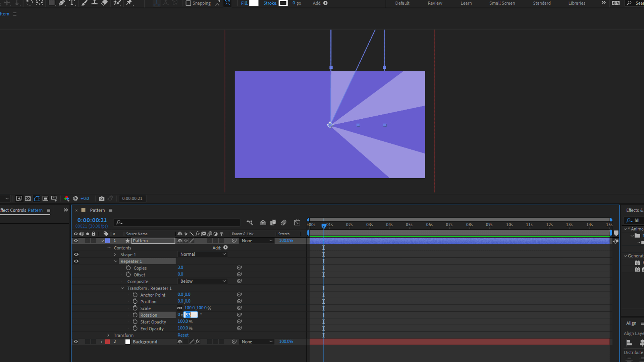Click the Add button in the Contents row
Image resolution: width=644 pixels, height=362 pixels.
(225, 247)
